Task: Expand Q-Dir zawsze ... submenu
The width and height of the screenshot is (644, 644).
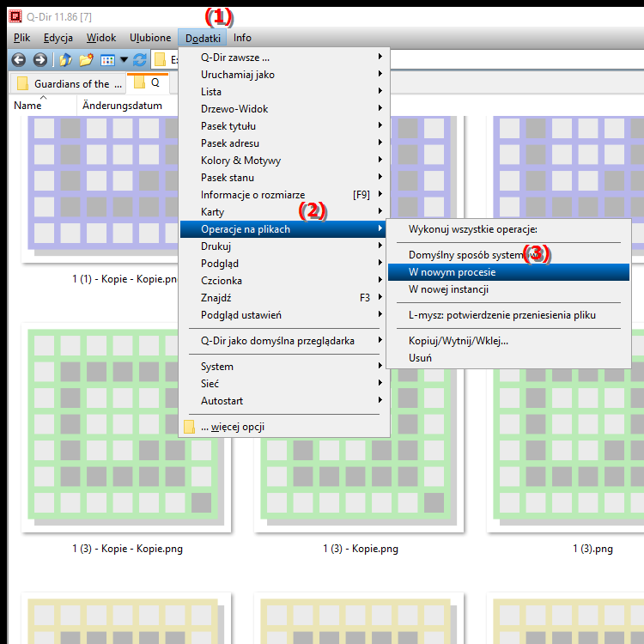Action: point(284,58)
